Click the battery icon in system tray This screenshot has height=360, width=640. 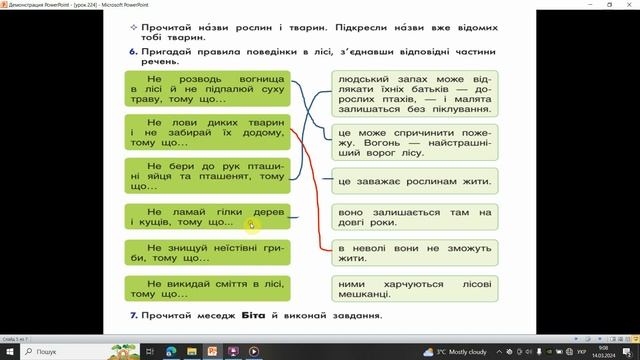(x=559, y=352)
